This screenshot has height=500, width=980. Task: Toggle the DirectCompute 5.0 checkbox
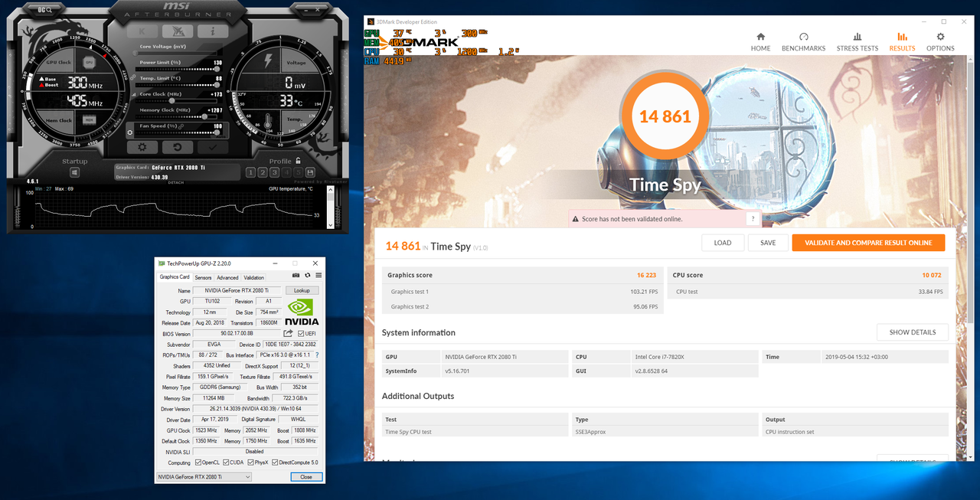274,462
